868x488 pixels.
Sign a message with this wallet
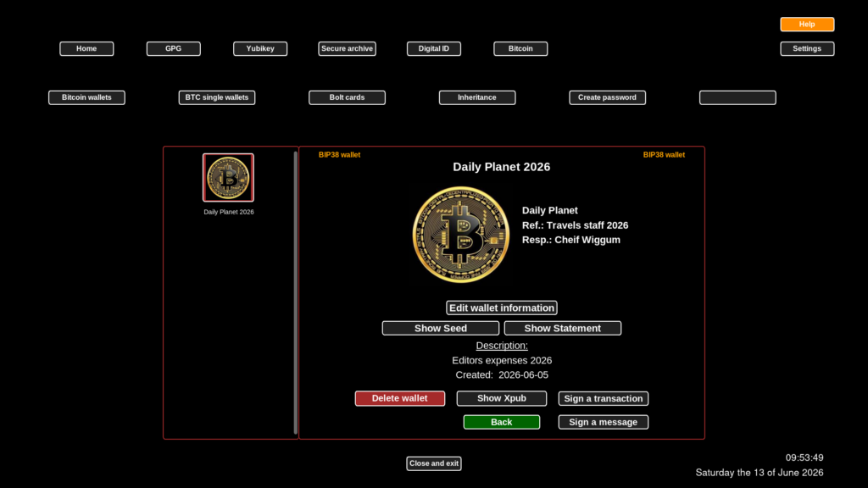(603, 422)
